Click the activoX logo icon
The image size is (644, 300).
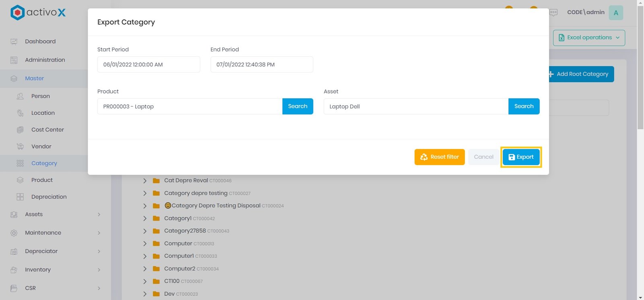tap(17, 12)
